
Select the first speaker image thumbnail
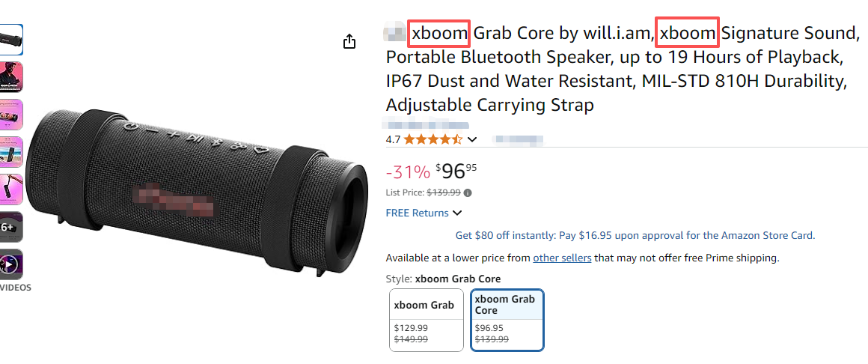11,40
